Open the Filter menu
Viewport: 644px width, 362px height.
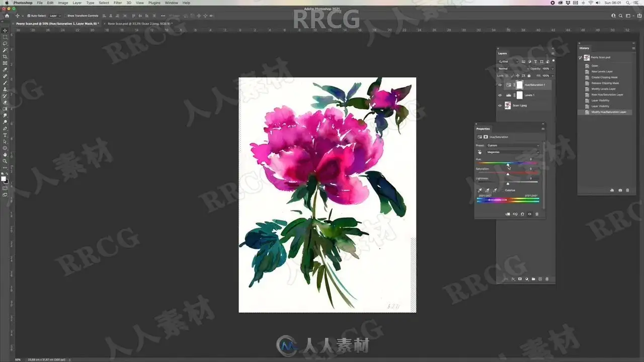pos(118,3)
